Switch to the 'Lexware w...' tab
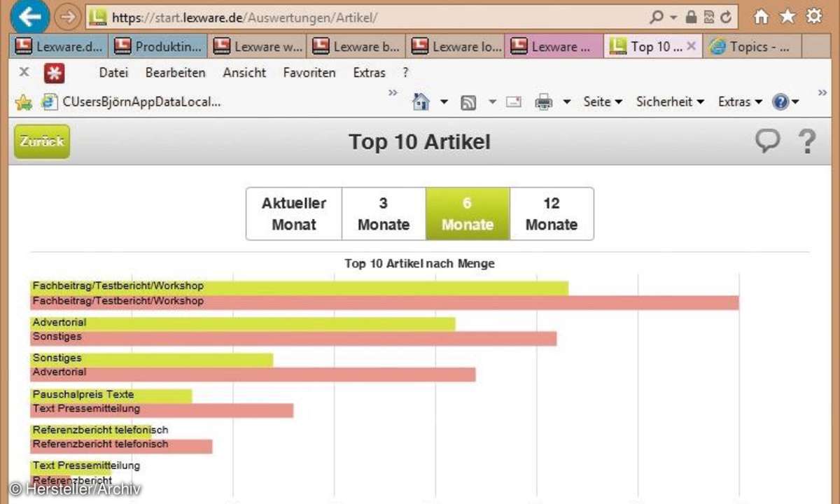 (258, 47)
